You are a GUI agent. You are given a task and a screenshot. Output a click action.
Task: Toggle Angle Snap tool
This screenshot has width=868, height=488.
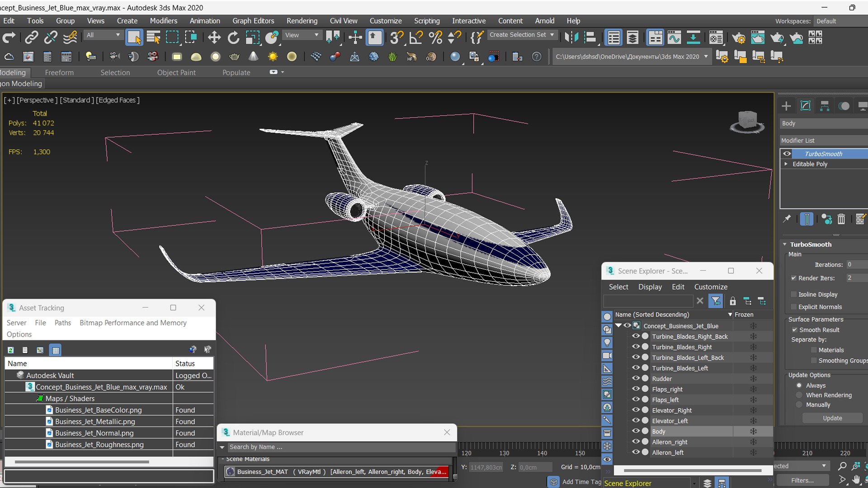coord(415,38)
